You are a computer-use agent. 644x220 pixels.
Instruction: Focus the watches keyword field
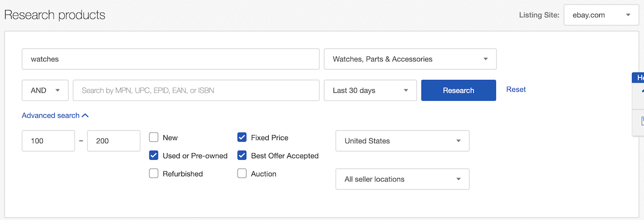171,59
